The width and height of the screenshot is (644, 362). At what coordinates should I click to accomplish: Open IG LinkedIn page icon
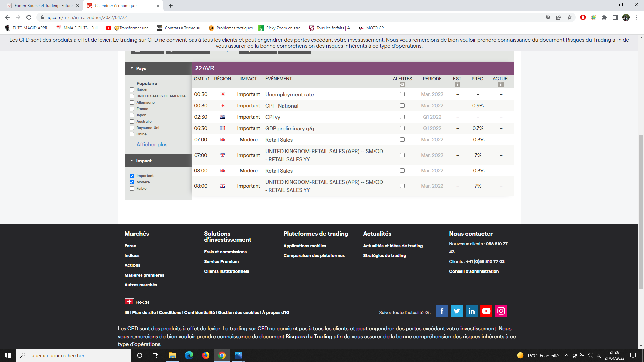coord(471,311)
